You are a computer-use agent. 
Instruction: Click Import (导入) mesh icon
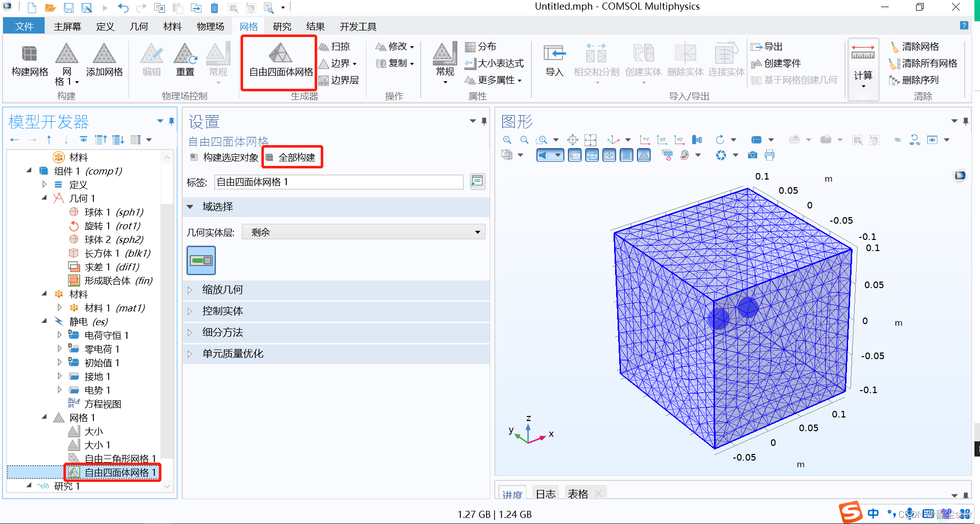coord(554,61)
